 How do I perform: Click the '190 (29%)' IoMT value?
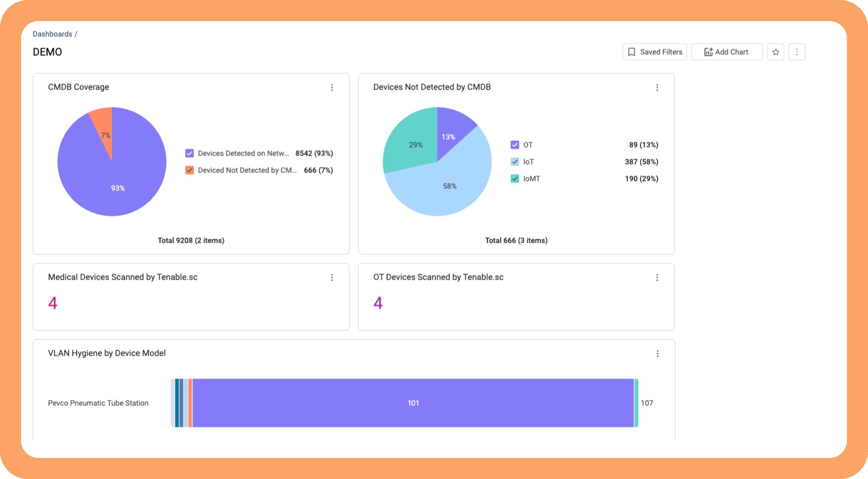coord(641,179)
